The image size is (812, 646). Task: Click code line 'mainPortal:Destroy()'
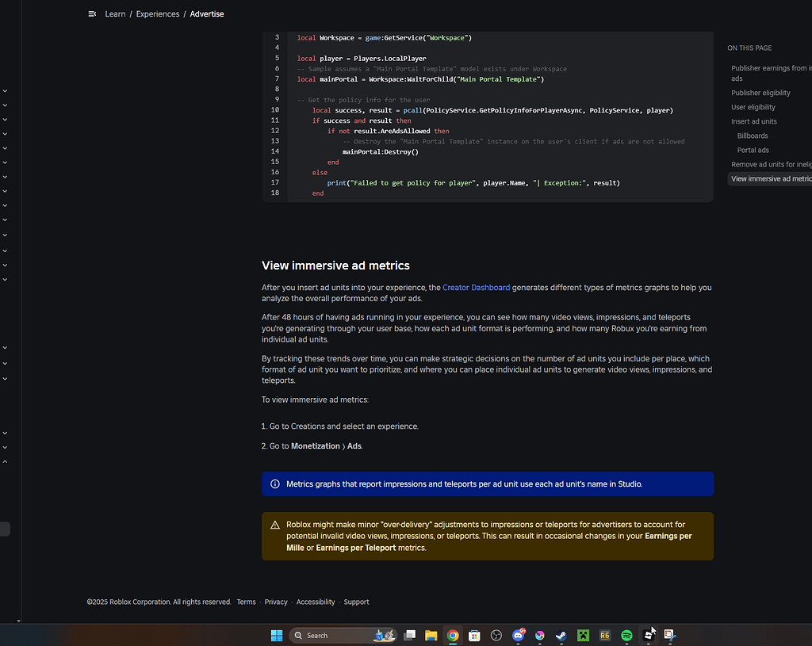click(x=380, y=151)
